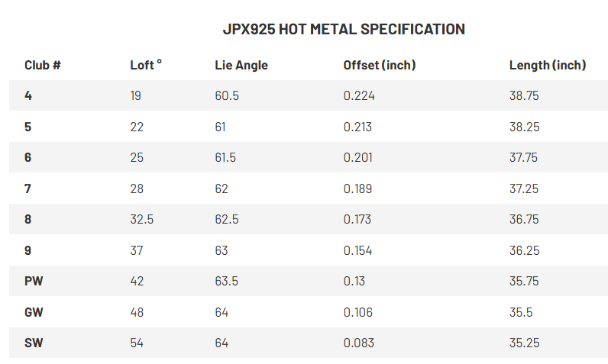Click the 38.75 length value

[524, 96]
